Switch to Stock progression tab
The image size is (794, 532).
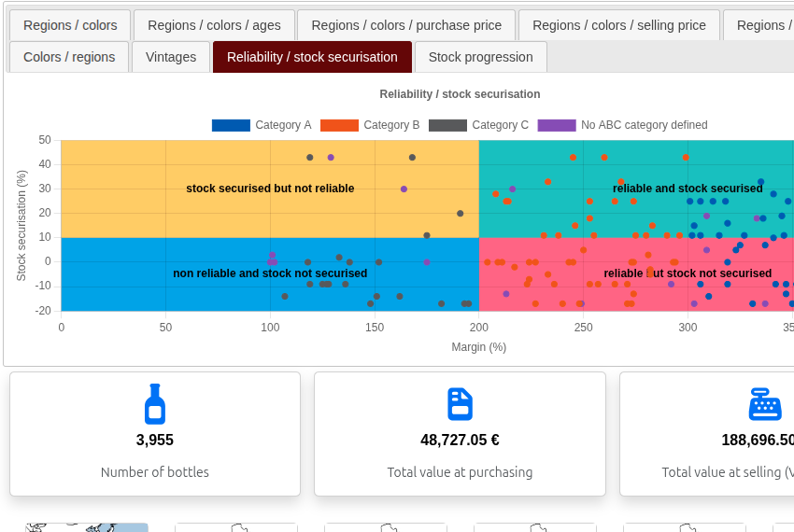point(480,57)
